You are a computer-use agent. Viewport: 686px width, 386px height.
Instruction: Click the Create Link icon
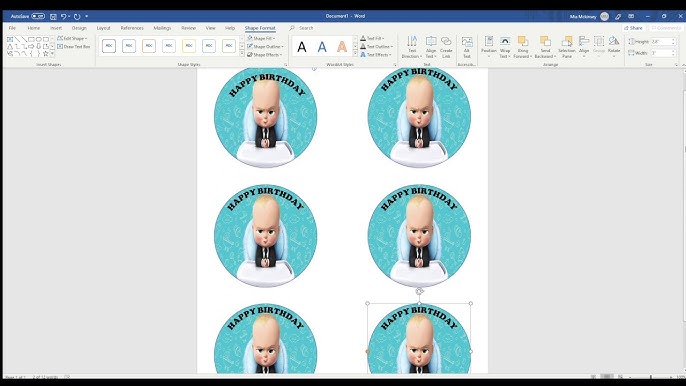(x=446, y=42)
